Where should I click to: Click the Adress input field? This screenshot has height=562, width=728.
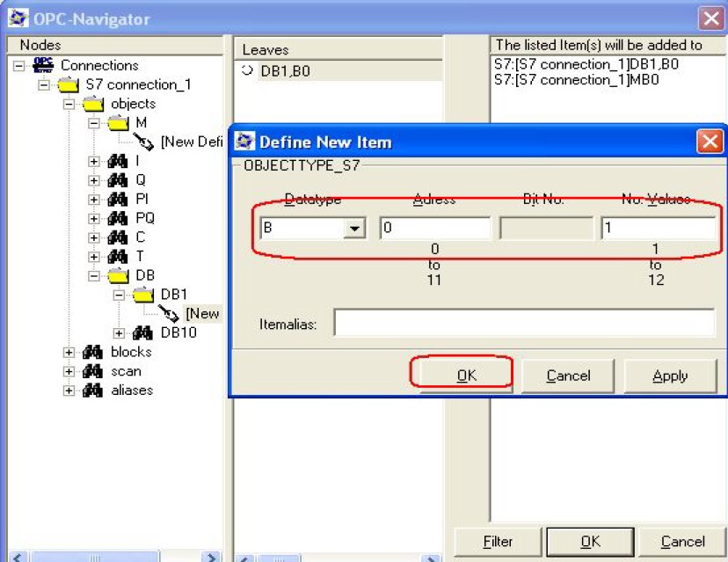pos(435,228)
